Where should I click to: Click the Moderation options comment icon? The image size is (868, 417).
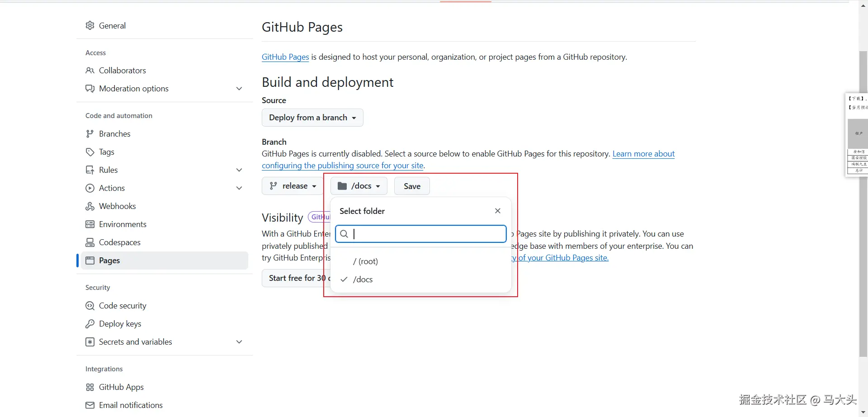pyautogui.click(x=90, y=89)
